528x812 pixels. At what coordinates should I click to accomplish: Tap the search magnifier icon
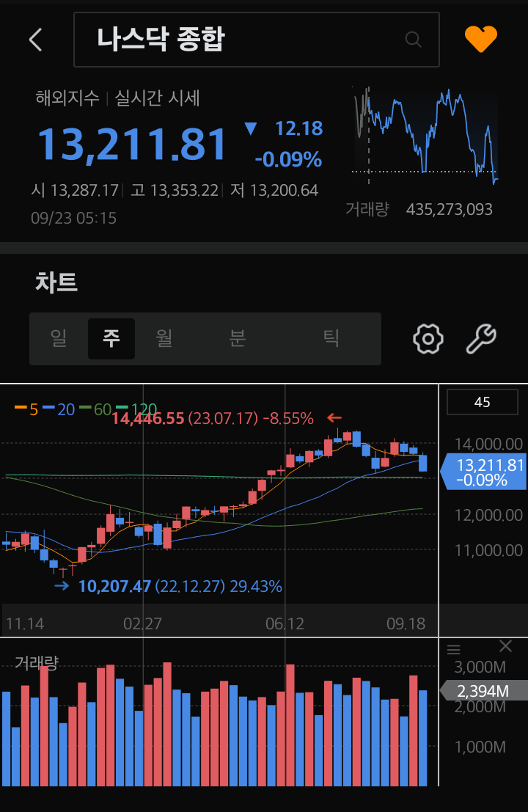pyautogui.click(x=413, y=40)
